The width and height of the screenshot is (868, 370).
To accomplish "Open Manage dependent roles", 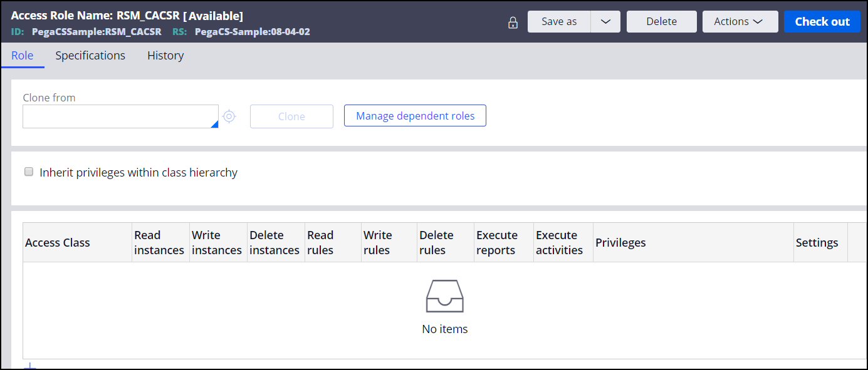I will (x=415, y=116).
